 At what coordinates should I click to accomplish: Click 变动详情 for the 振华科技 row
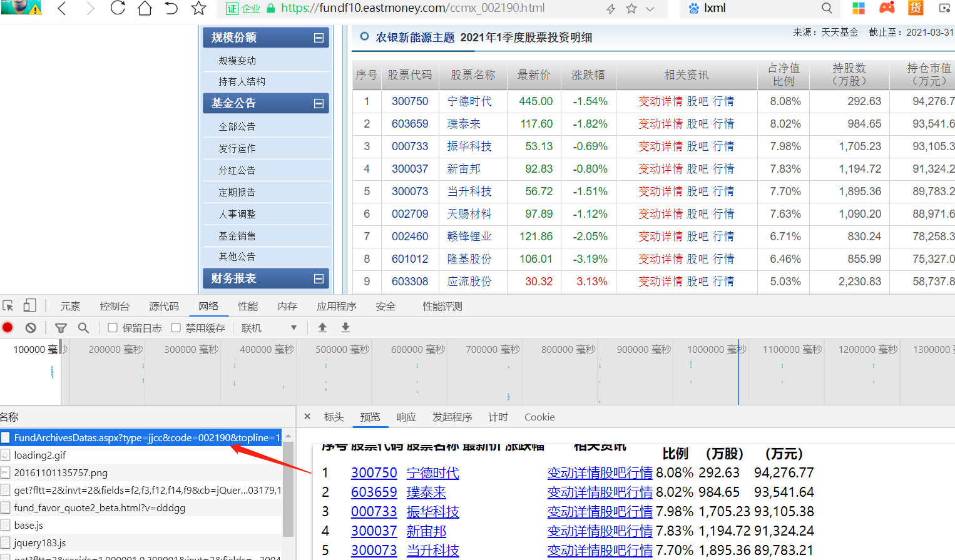coord(660,146)
